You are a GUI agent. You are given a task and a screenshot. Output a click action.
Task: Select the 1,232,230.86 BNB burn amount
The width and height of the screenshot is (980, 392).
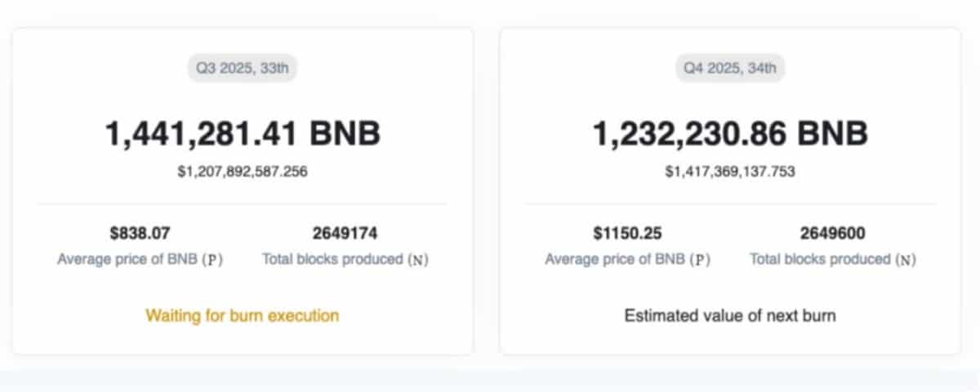730,133
